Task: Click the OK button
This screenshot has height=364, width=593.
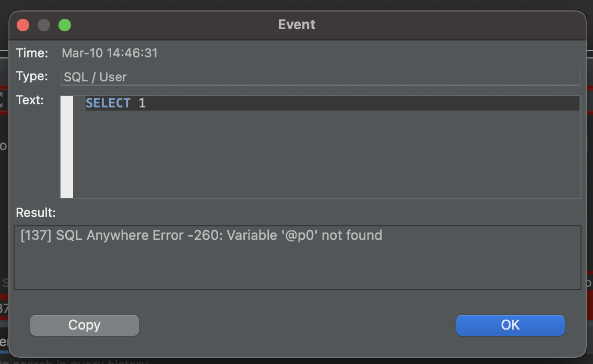Action: pyautogui.click(x=510, y=325)
